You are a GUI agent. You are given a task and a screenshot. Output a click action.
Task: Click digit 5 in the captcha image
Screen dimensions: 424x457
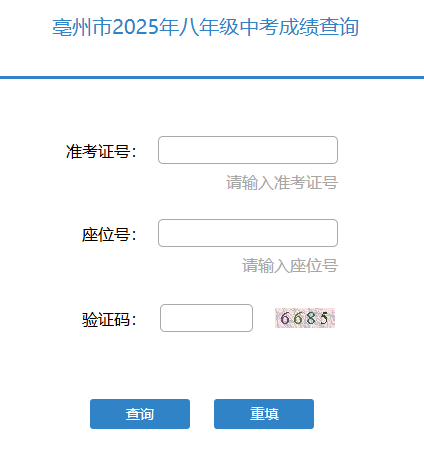[324, 318]
